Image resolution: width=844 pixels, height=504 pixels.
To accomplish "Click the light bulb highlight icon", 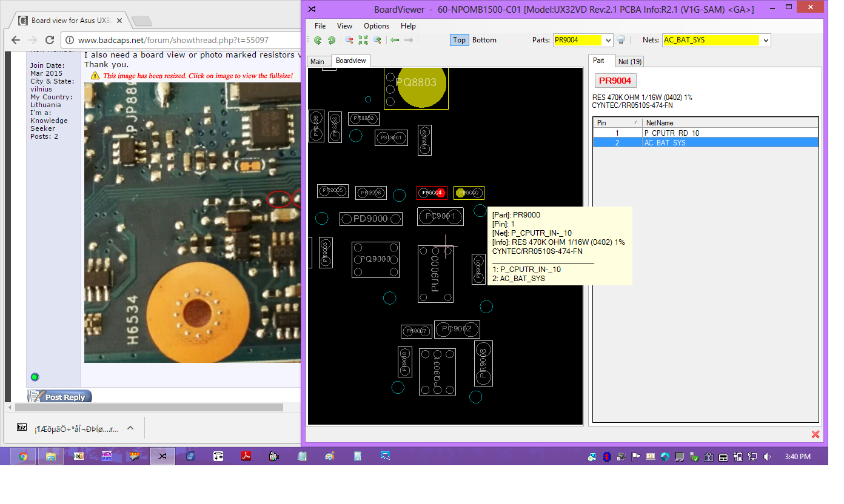I will coord(621,41).
